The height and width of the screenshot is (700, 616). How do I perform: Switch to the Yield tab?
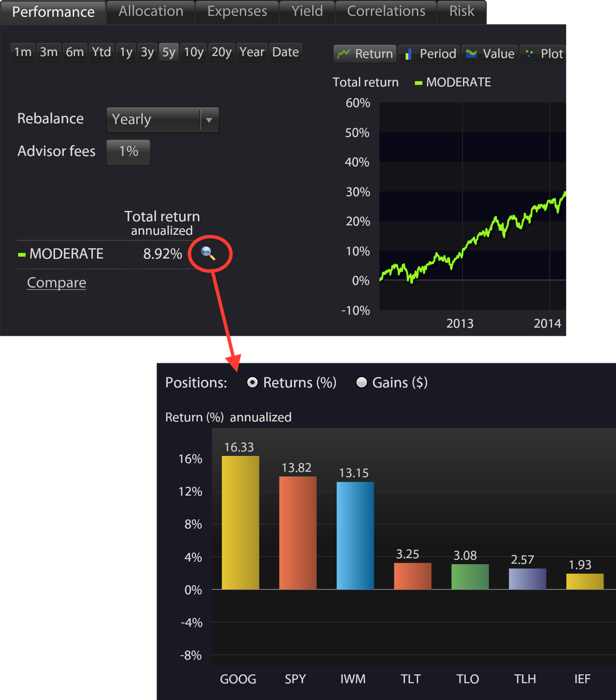[307, 11]
